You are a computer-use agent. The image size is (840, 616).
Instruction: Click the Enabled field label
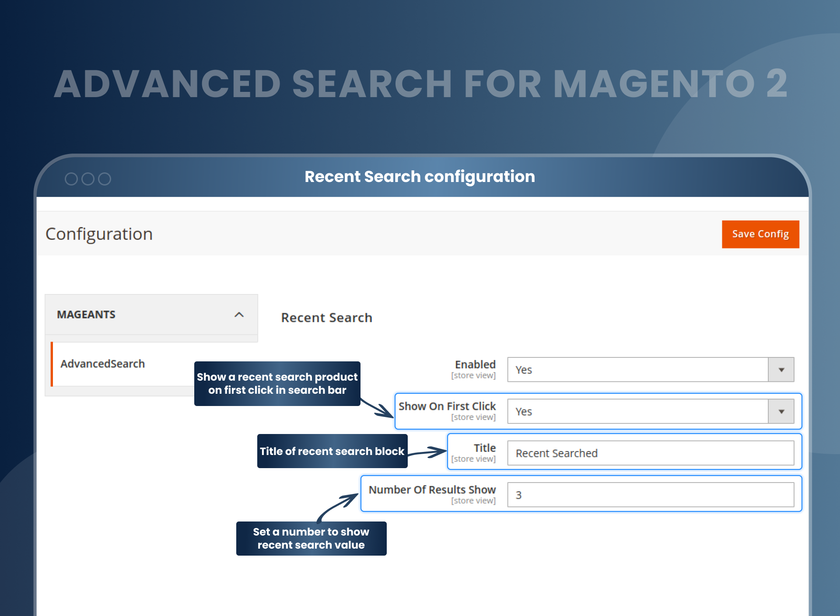[x=475, y=364]
